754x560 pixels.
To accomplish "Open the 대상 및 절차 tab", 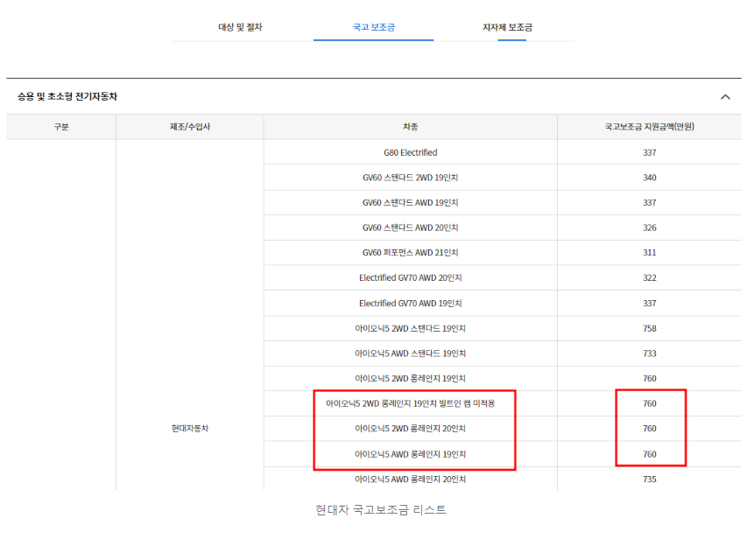I will 241,27.
